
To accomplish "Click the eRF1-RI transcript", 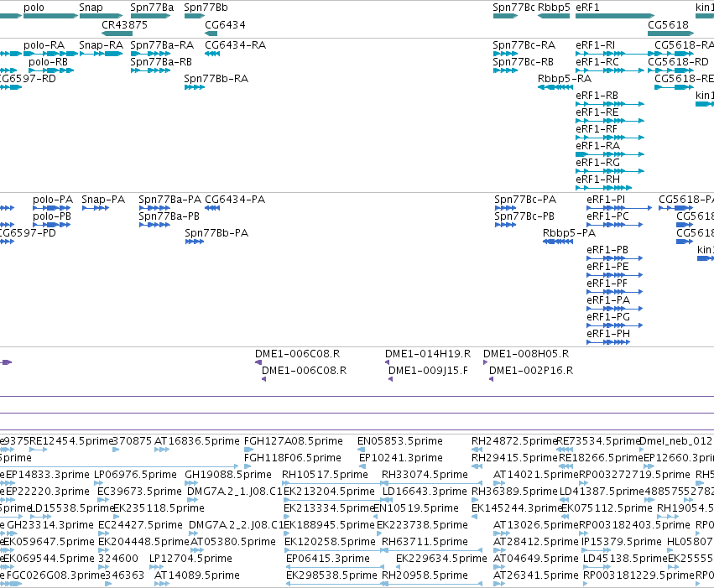I will tap(615, 54).
